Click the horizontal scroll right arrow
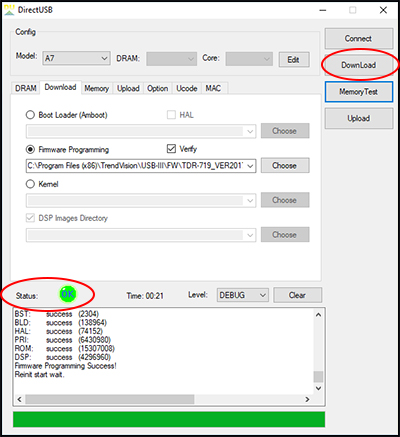The height and width of the screenshot is (437, 400). coord(307,399)
